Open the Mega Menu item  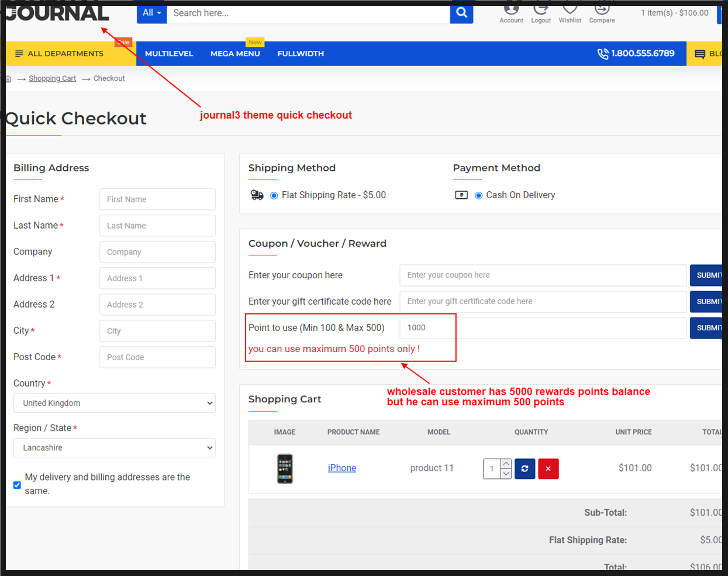point(235,54)
